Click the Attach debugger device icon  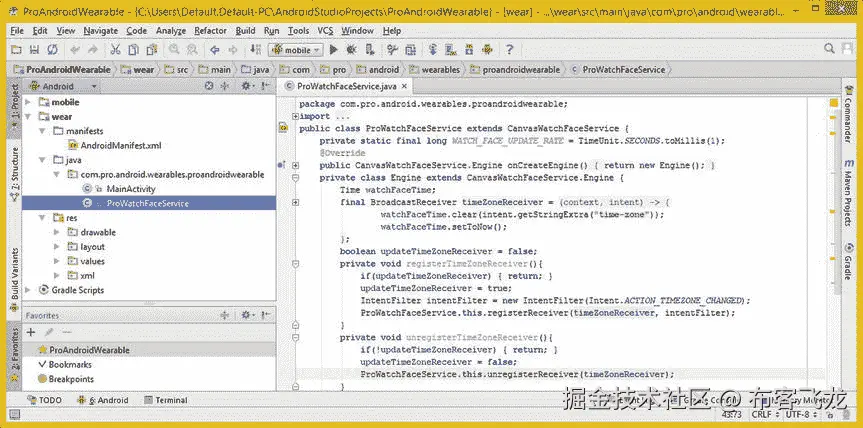point(370,50)
